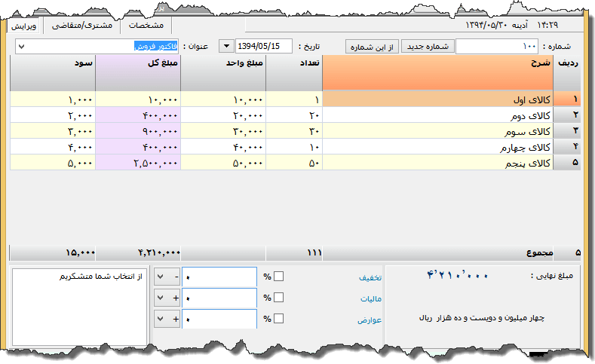Toggle the percent checkbox for مالیات

(x=278, y=298)
